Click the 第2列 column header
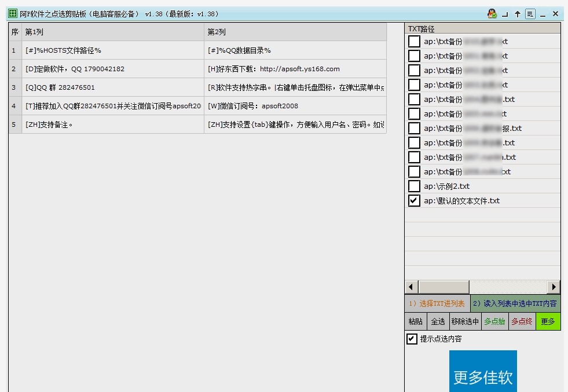Image resolution: width=568 pixels, height=392 pixels. coord(295,32)
